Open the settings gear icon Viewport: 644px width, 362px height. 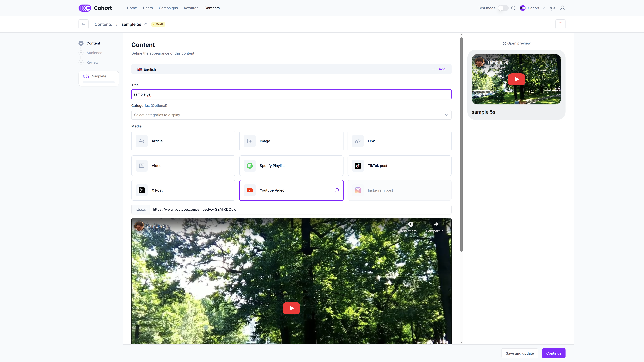point(552,8)
